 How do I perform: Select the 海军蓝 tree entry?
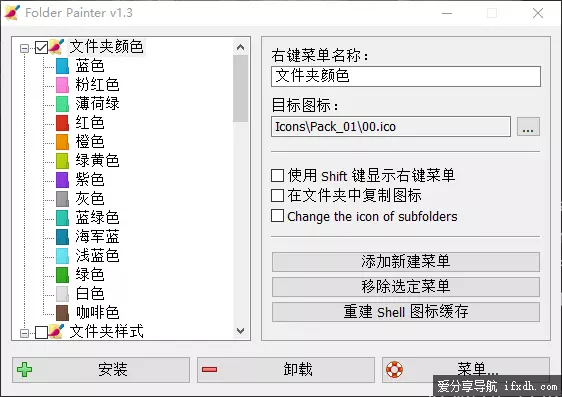point(97,237)
